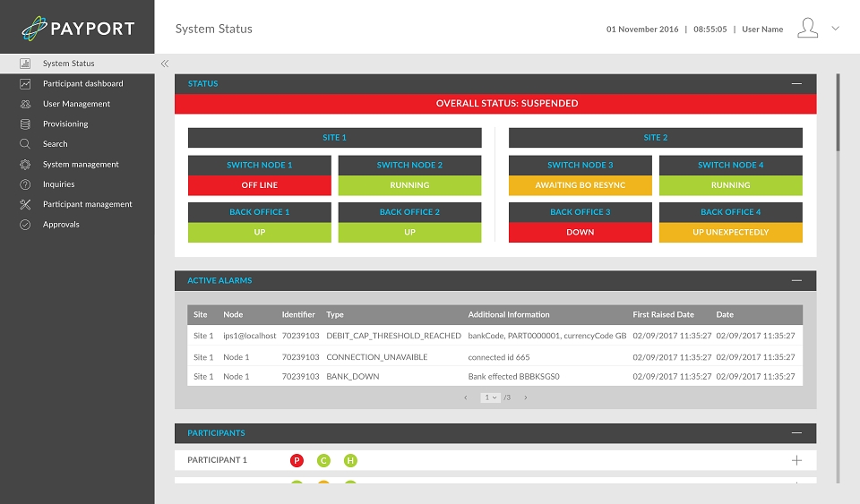Collapse the Active Alarms panel

click(796, 280)
